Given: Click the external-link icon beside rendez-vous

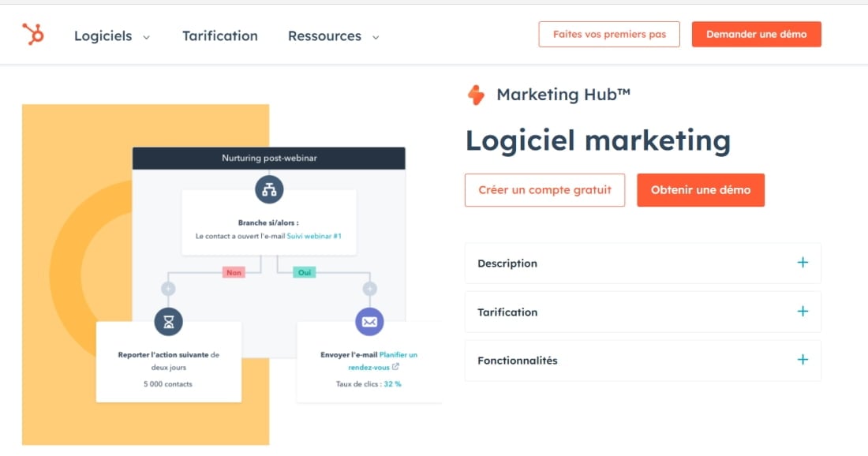Looking at the screenshot, I should (x=395, y=367).
